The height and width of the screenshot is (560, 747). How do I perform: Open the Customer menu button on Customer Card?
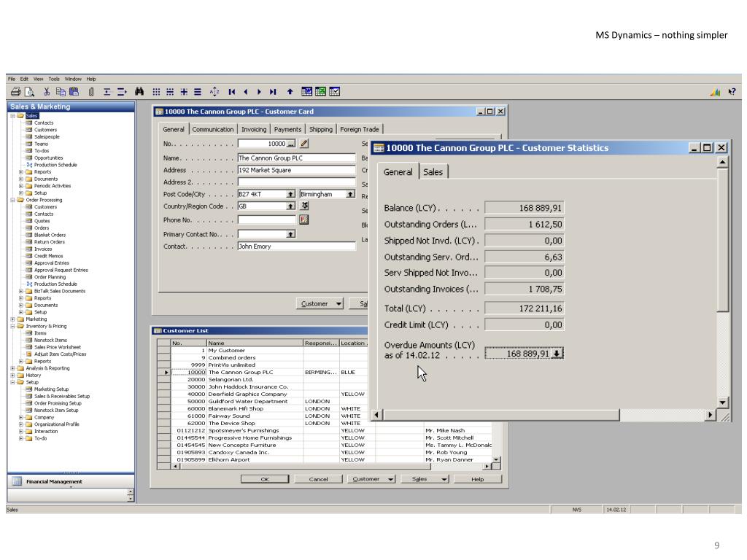320,304
